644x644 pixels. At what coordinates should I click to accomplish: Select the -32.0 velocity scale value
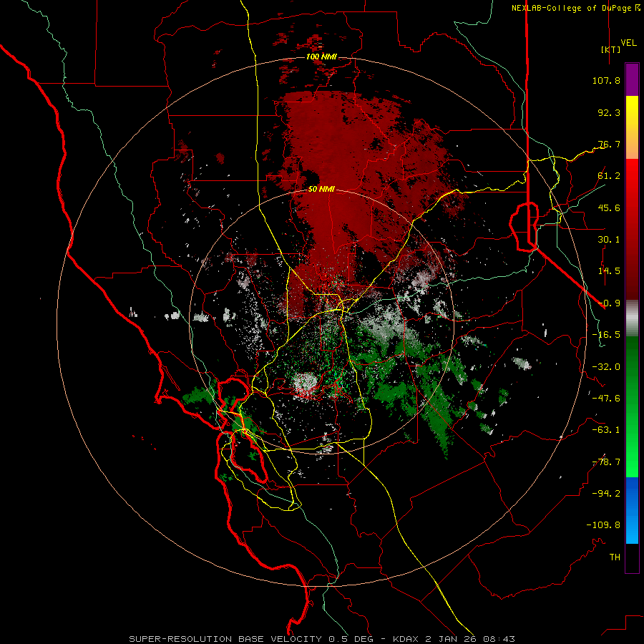coord(606,367)
